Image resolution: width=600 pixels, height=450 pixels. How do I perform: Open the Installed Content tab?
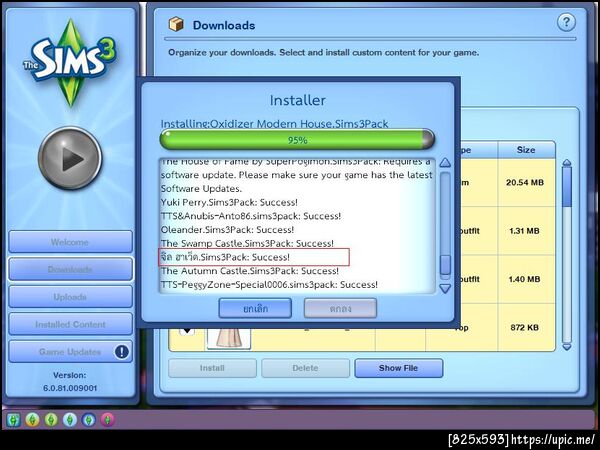[x=70, y=324]
